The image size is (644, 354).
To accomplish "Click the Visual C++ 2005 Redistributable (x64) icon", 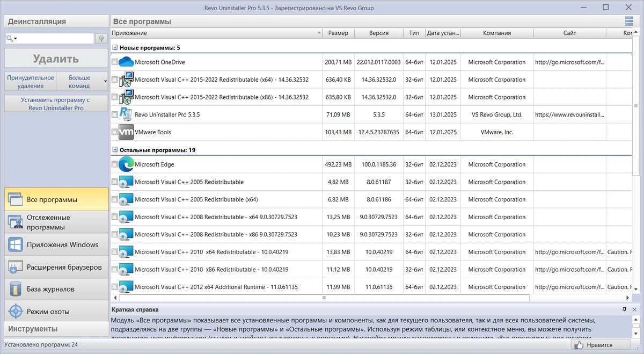I will 126,200.
